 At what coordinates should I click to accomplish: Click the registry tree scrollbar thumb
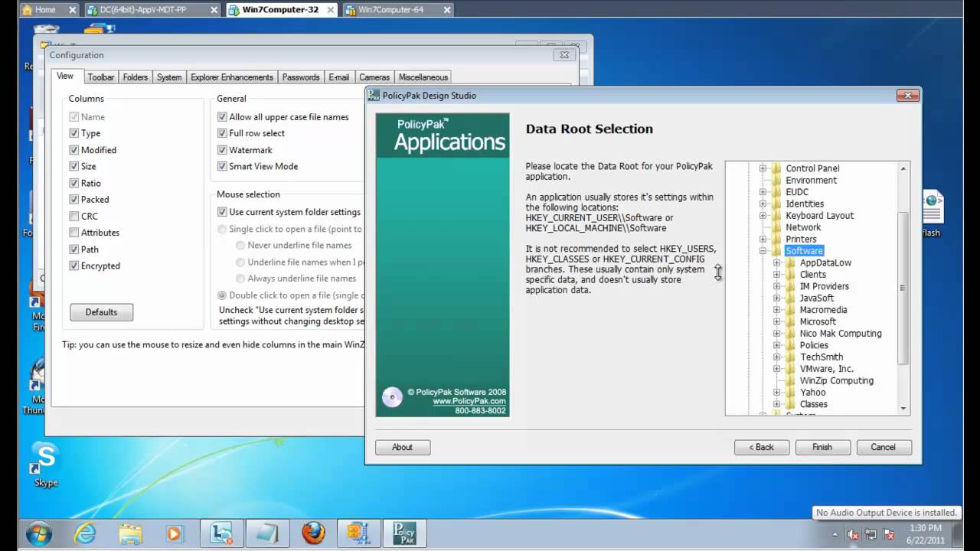(903, 289)
